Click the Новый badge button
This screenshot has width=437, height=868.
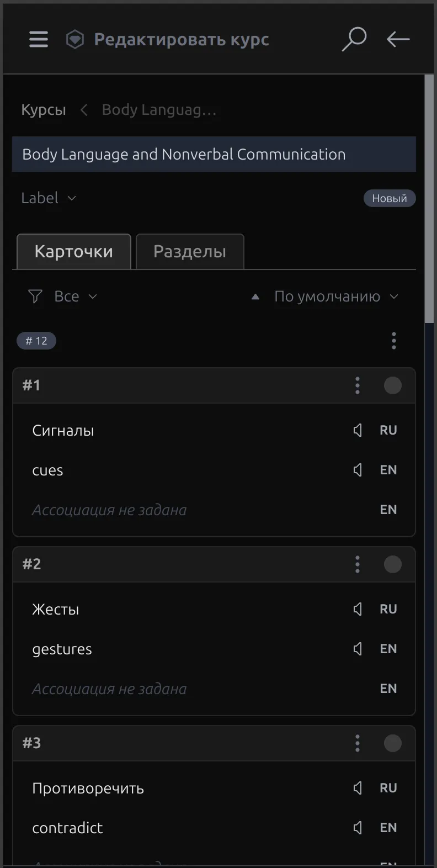[x=389, y=198]
